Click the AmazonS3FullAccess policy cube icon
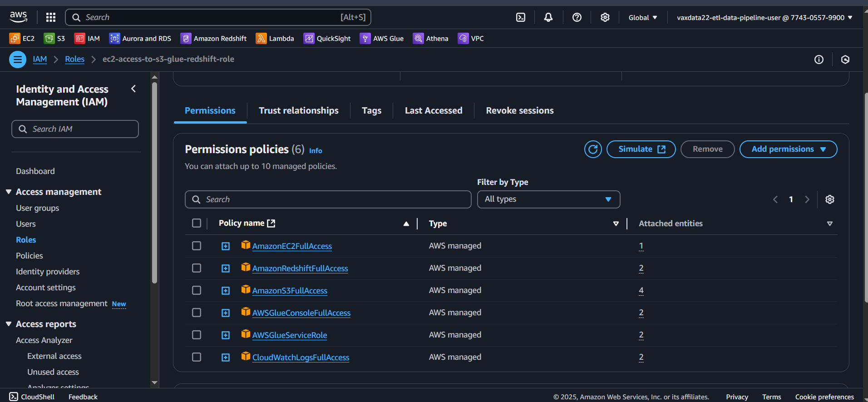868x402 pixels. point(246,290)
